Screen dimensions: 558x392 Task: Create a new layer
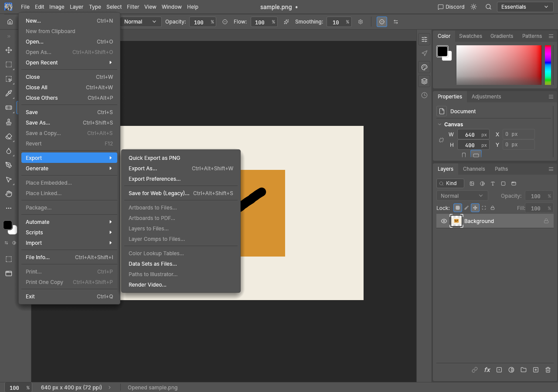coord(536,370)
